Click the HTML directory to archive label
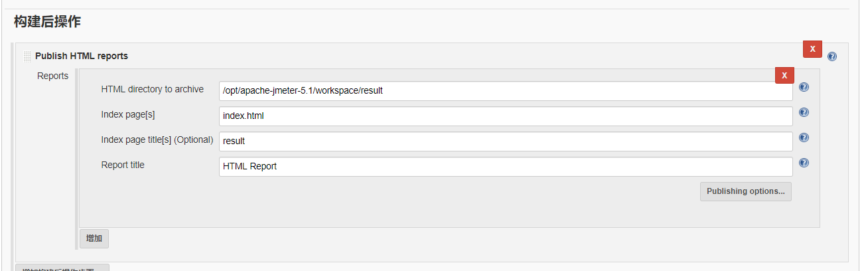Screen dimensions: 868x271 point(152,89)
